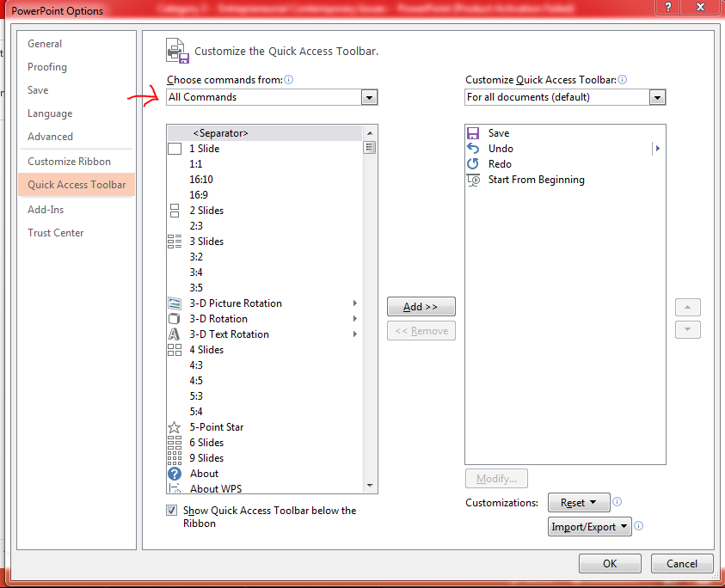725x588 pixels.
Task: Click the Add >> button
Action: pos(421,307)
